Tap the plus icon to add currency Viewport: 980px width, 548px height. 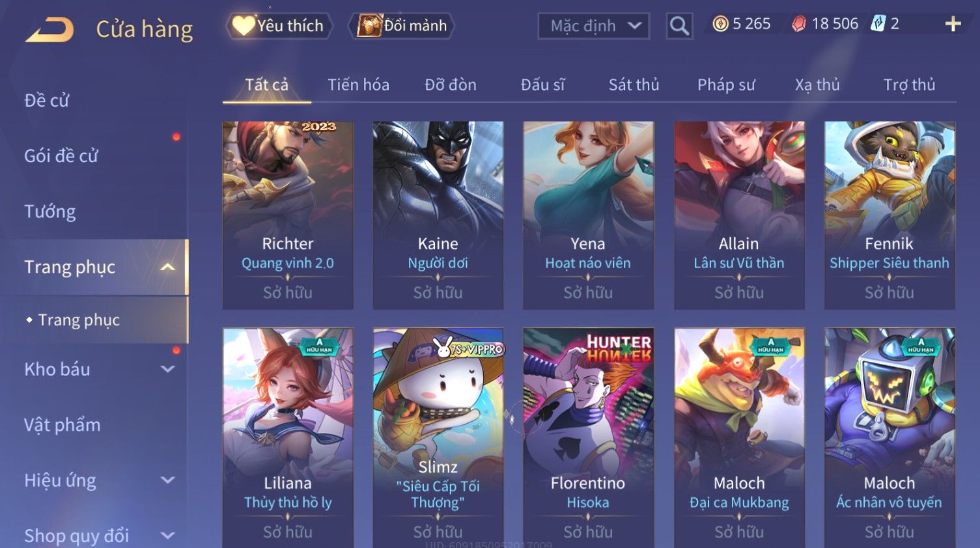(x=953, y=24)
